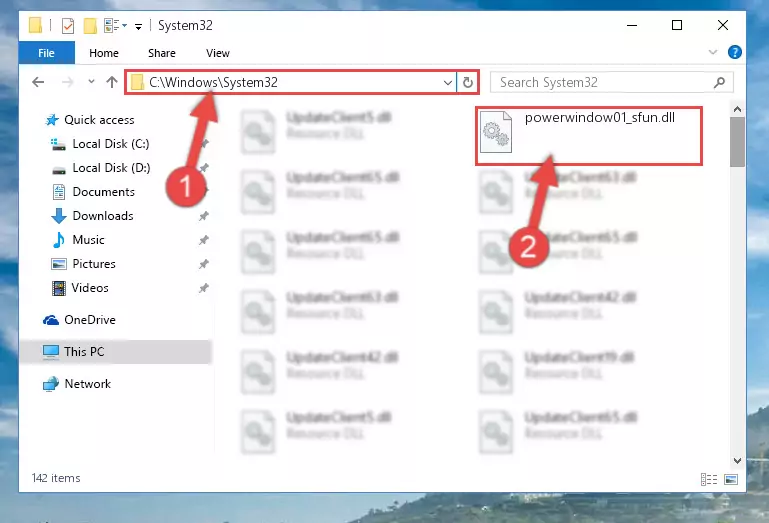Open Pictures in the navigation pane
This screenshot has width=769, height=523.
pyautogui.click(x=94, y=264)
